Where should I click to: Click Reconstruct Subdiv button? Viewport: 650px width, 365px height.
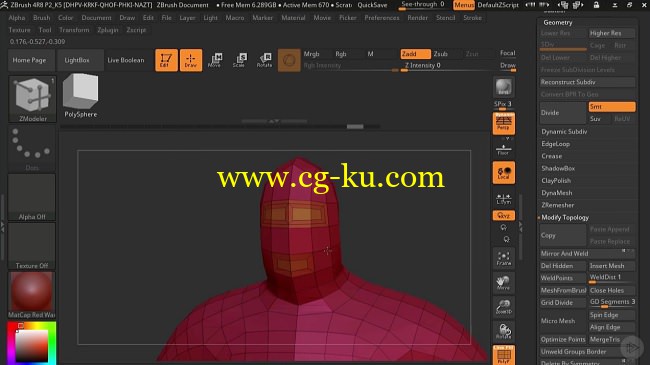587,82
